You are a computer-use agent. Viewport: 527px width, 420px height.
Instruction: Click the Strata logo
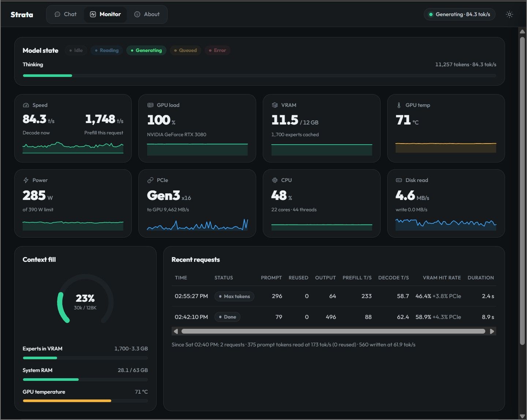pyautogui.click(x=22, y=15)
